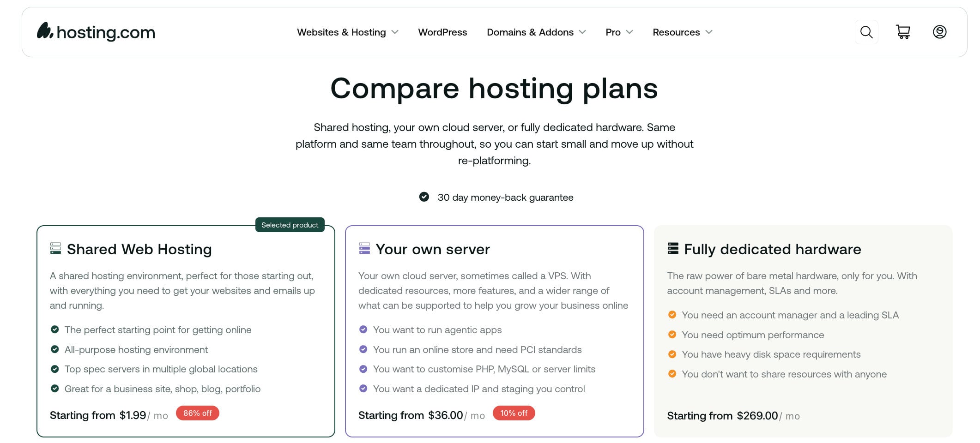Screen dimensions: 980x443
Task: Click checkmark beside 'Great for a business site'
Action: coord(54,389)
